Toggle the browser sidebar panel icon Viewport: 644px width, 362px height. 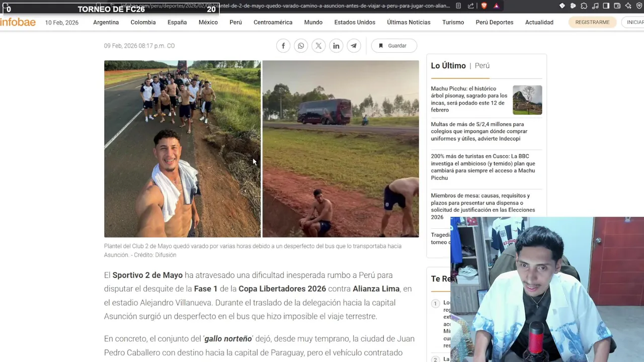point(606,6)
